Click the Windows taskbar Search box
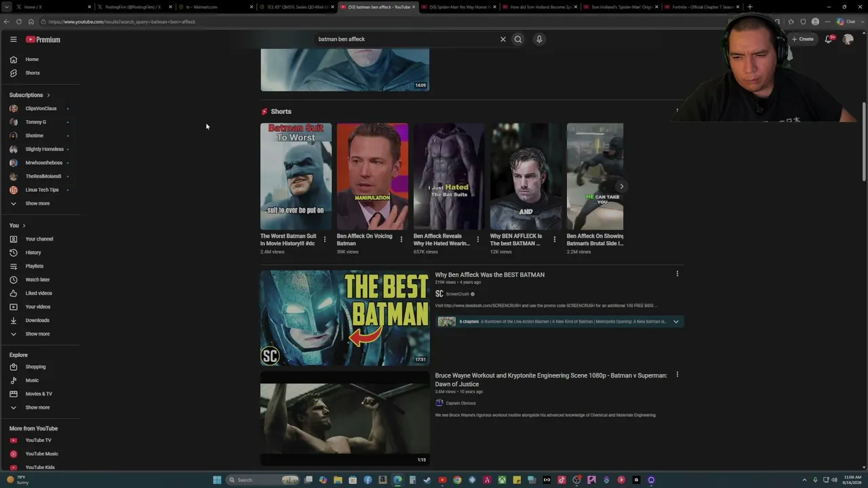Image resolution: width=868 pixels, height=488 pixels. tap(263, 480)
